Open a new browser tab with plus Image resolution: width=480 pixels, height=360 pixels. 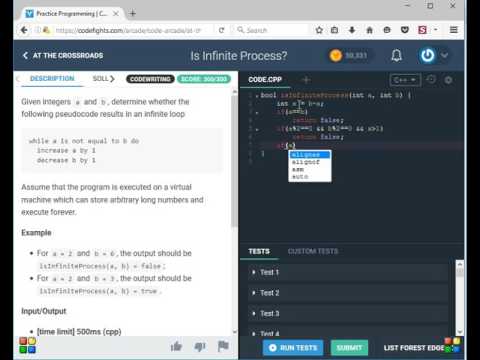[133, 13]
